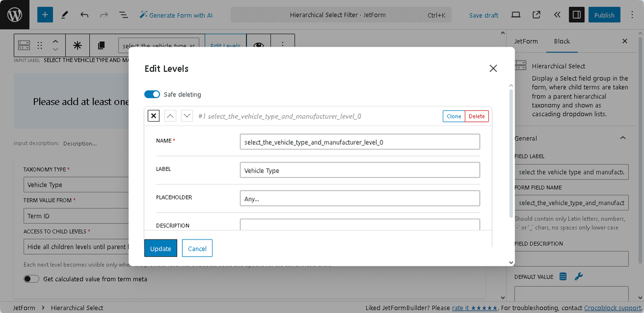644x313 pixels.
Task: Open the block inserter with the plus icon
Action: pyautogui.click(x=45, y=14)
